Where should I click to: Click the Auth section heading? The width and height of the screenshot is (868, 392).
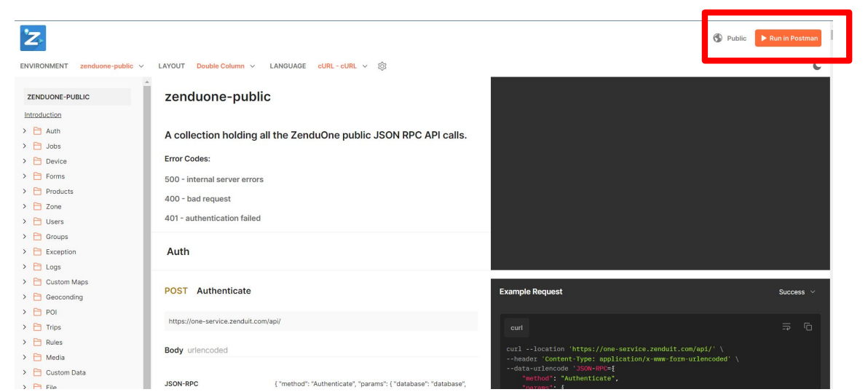tap(178, 251)
